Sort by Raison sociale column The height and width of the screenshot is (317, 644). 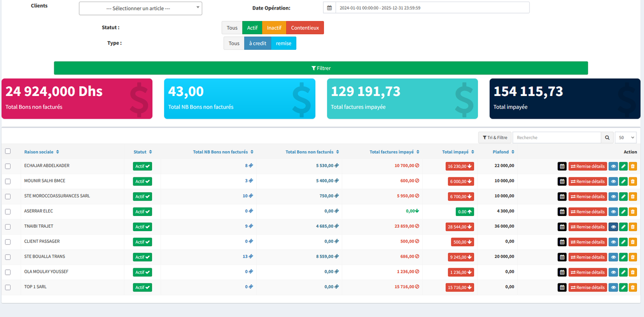pyautogui.click(x=42, y=152)
